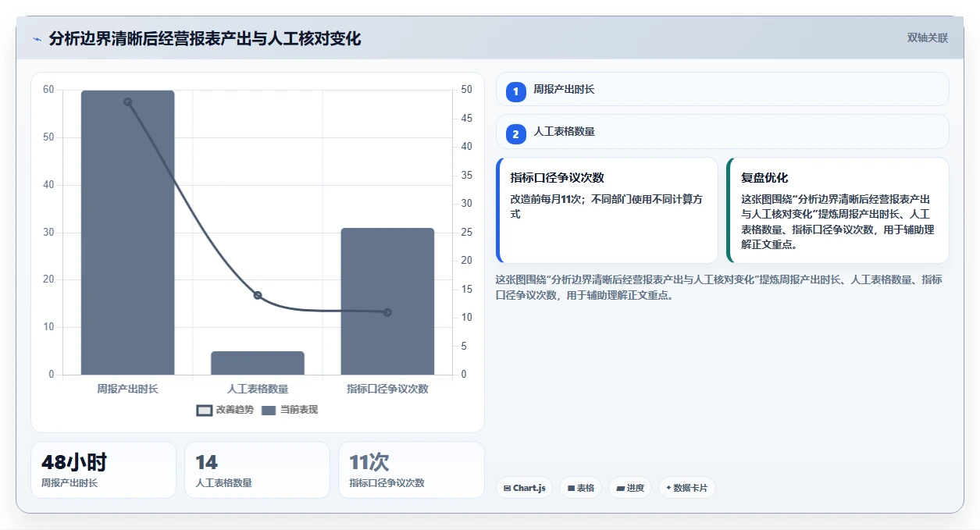Select the 周报产出时长 list row
The width and height of the screenshot is (980, 530).
click(x=722, y=89)
